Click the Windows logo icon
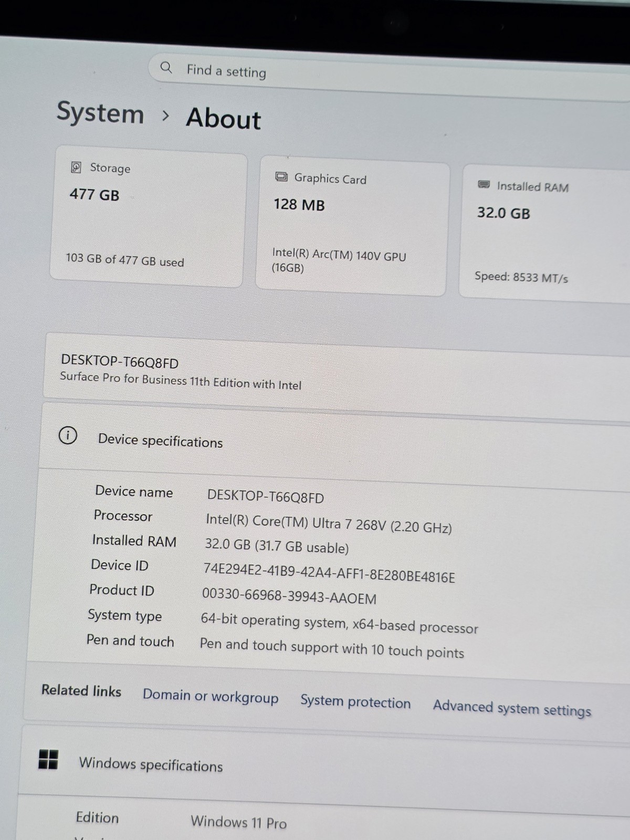630x840 pixels. pyautogui.click(x=48, y=759)
